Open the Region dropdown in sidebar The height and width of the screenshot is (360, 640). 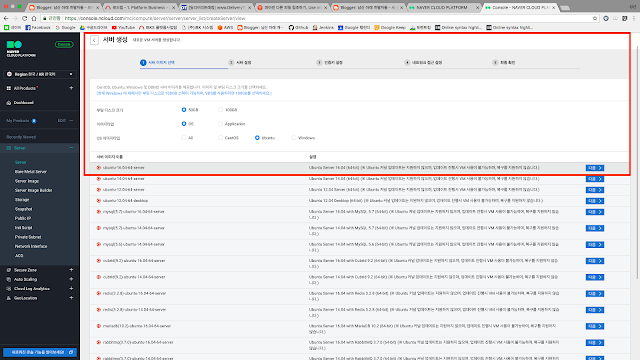40,74
